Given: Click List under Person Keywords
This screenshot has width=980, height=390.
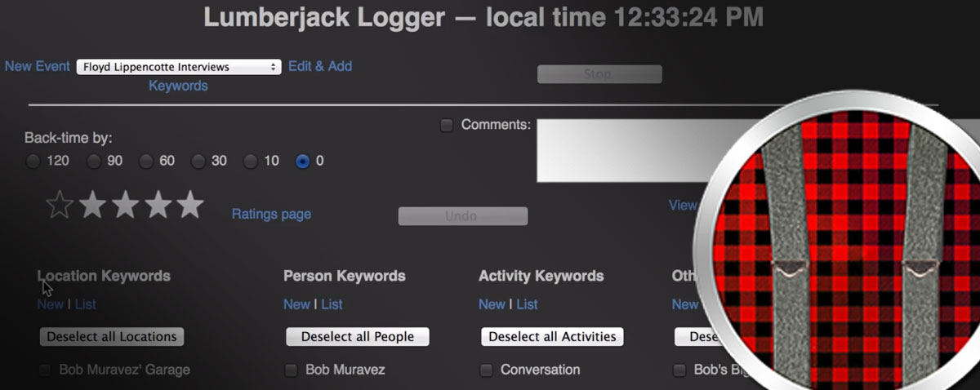Looking at the screenshot, I should pos(332,304).
